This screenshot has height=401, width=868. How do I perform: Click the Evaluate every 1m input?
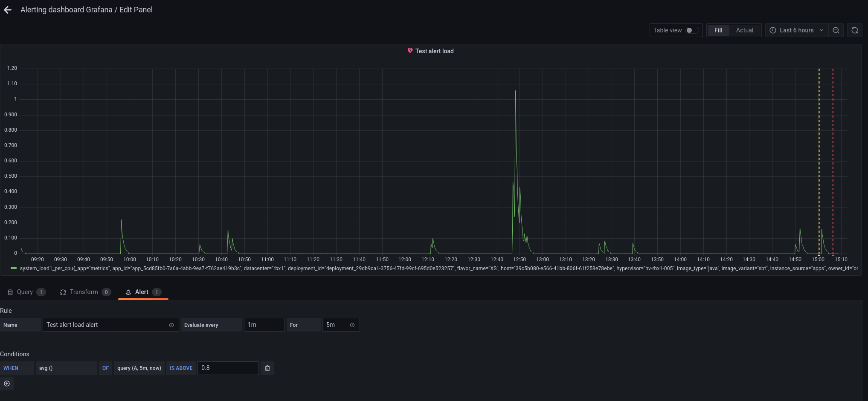264,325
